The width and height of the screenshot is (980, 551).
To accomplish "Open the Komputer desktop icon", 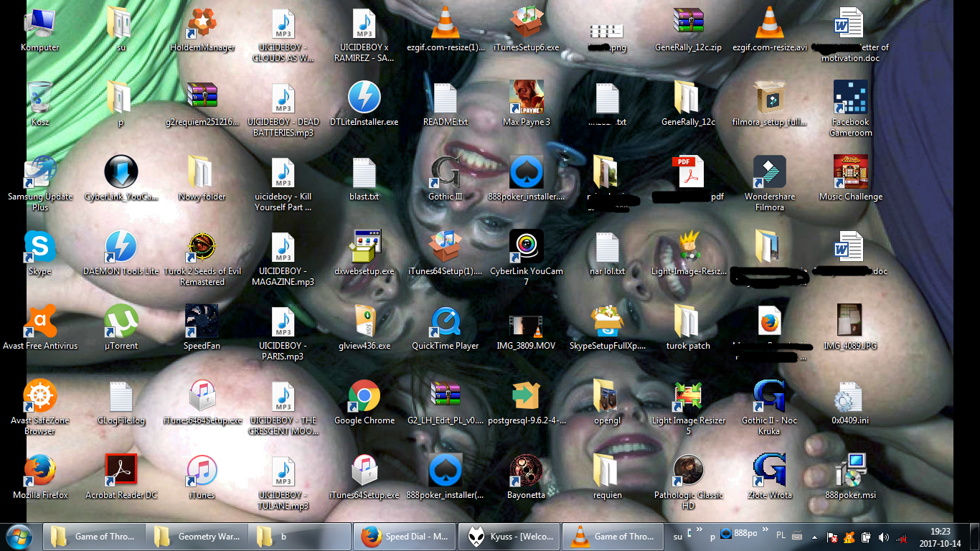I will 40,30.
